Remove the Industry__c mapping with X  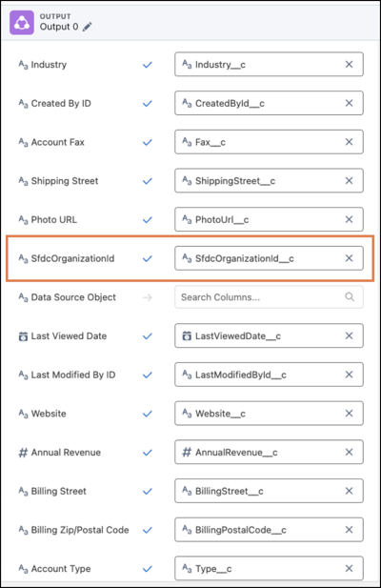pos(349,65)
